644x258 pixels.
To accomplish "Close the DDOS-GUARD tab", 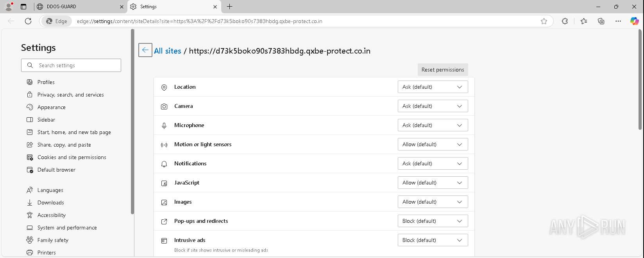I will click(x=122, y=7).
